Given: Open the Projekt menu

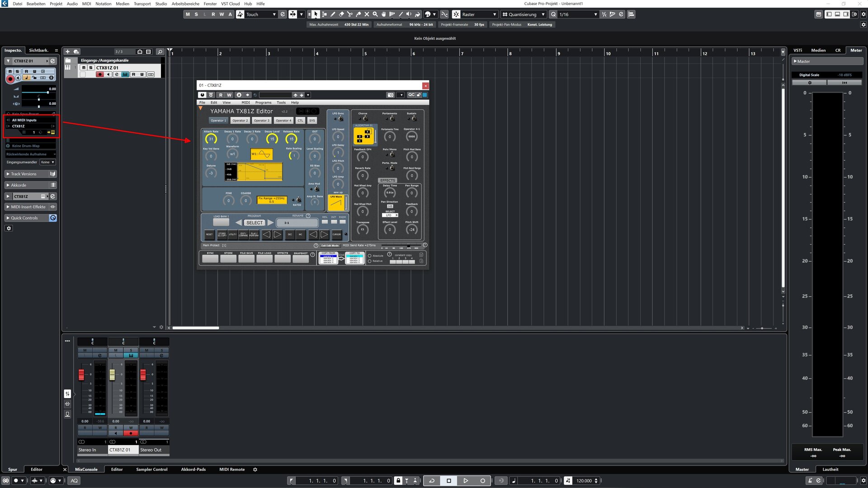Looking at the screenshot, I should coord(56,4).
